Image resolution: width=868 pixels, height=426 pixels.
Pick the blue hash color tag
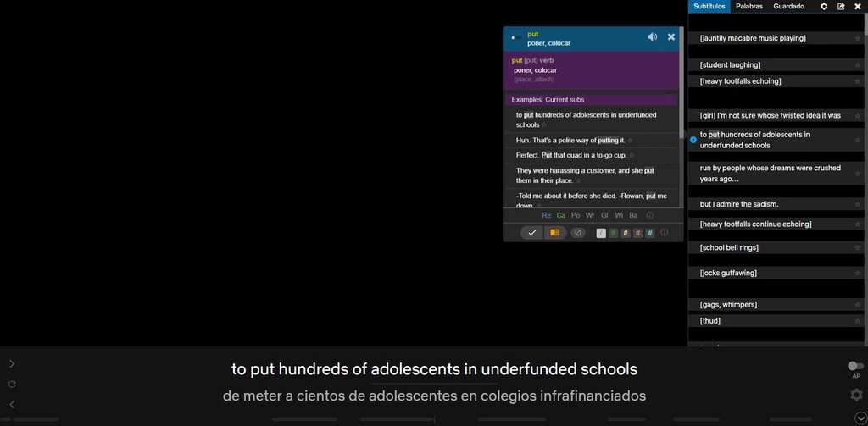[650, 233]
